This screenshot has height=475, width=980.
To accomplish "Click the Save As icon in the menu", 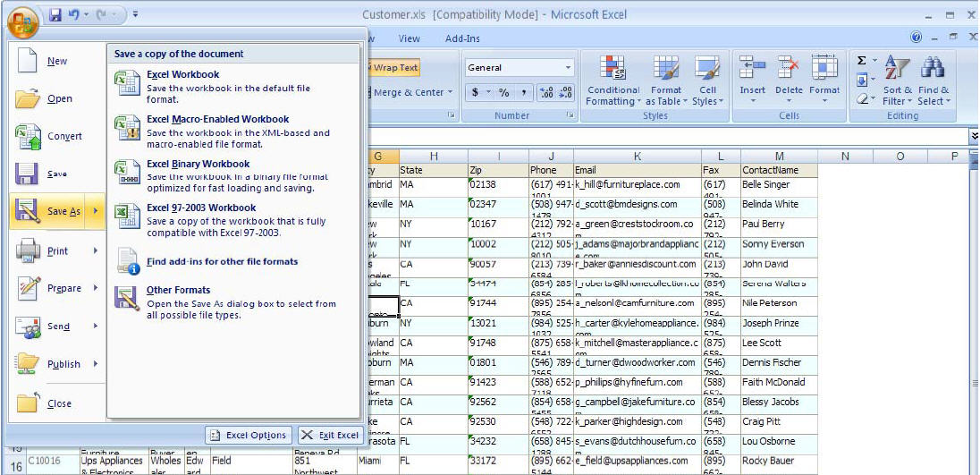I will click(x=28, y=211).
